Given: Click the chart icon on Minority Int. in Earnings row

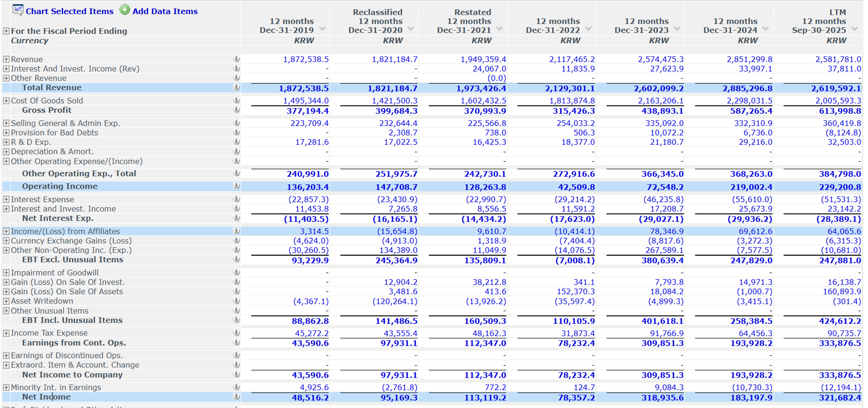Looking at the screenshot, I should (x=236, y=387).
